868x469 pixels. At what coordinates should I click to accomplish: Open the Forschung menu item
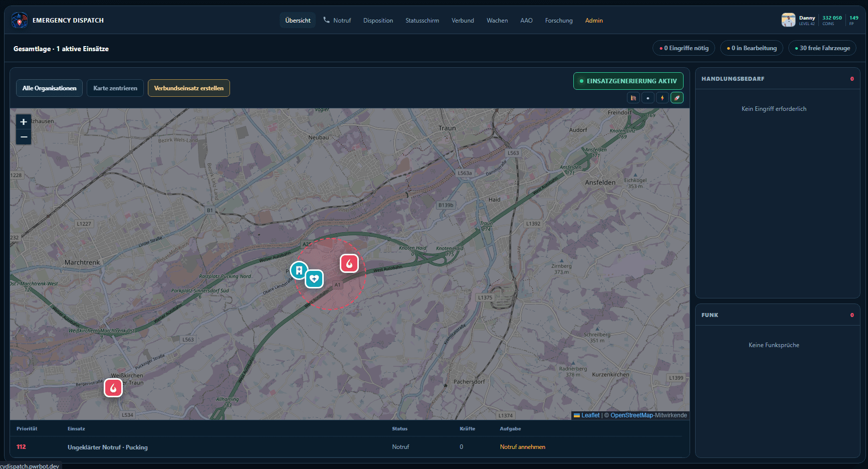point(559,21)
